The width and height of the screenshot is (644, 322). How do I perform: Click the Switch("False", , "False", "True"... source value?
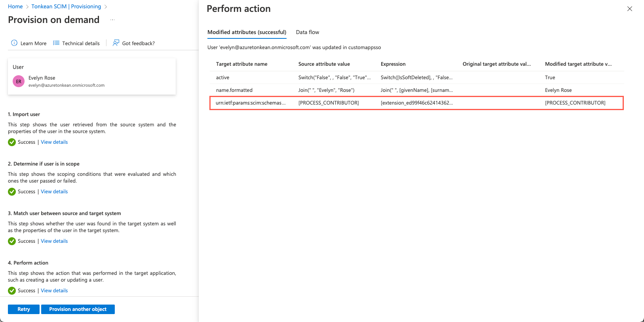334,78
